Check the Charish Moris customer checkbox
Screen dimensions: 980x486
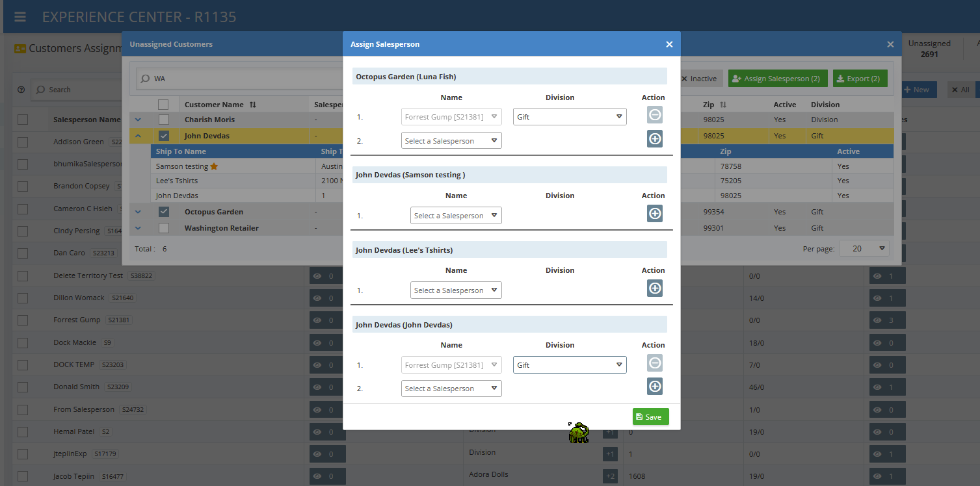point(164,120)
